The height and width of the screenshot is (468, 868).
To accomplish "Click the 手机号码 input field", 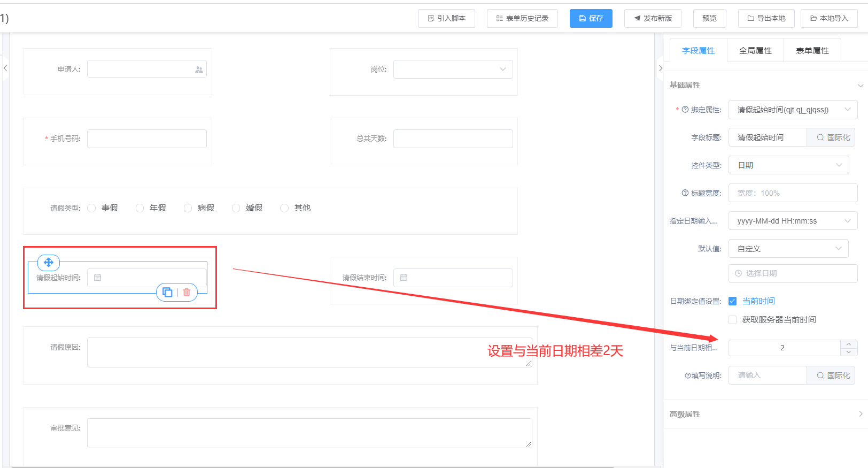I will coord(147,139).
